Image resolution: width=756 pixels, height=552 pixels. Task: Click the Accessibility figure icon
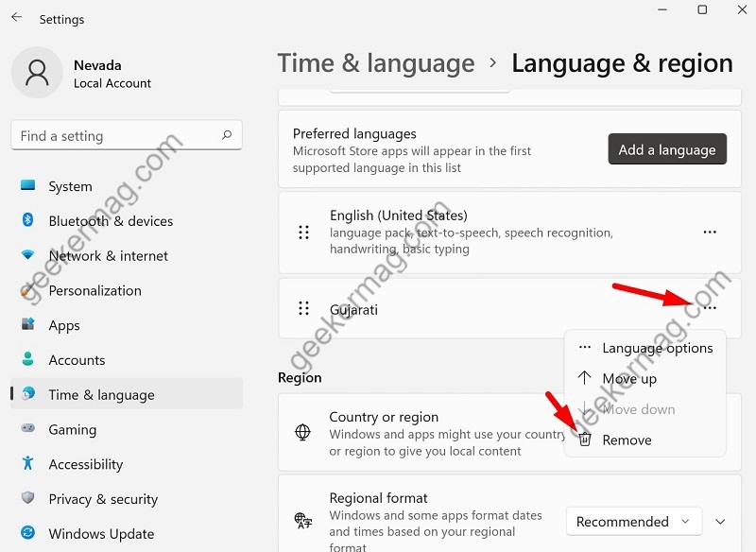click(x=28, y=463)
